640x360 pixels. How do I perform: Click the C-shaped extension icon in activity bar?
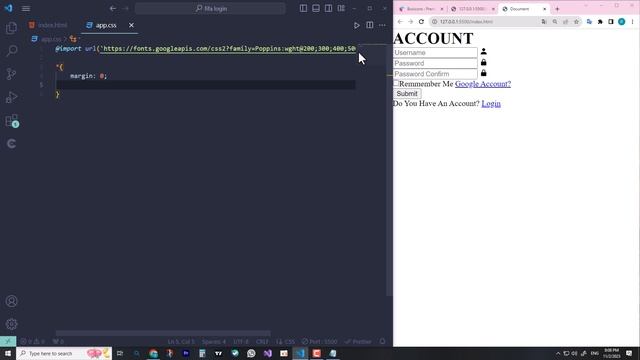[11, 143]
